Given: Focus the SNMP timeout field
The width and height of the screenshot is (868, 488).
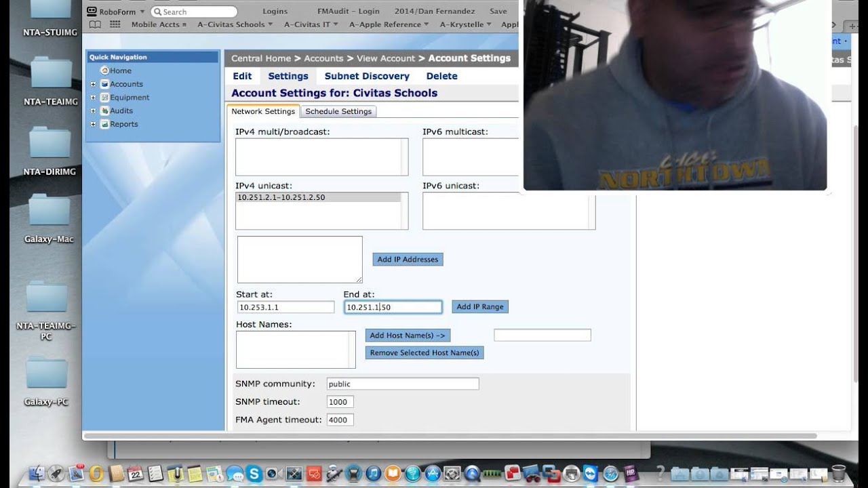Looking at the screenshot, I should point(340,402).
